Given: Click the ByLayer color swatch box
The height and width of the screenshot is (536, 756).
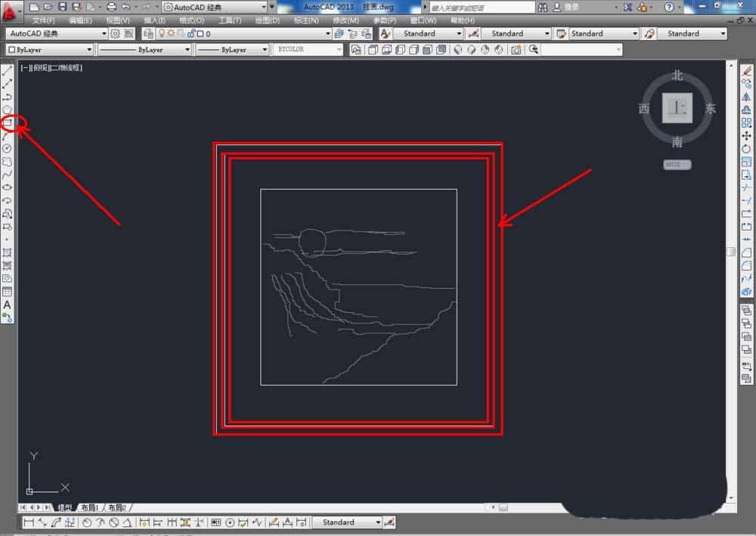Looking at the screenshot, I should (12, 50).
